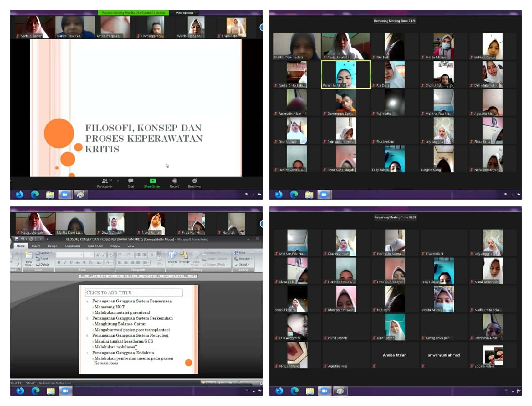Toggle Underline formatting in PowerPoint ribbon

point(71,263)
